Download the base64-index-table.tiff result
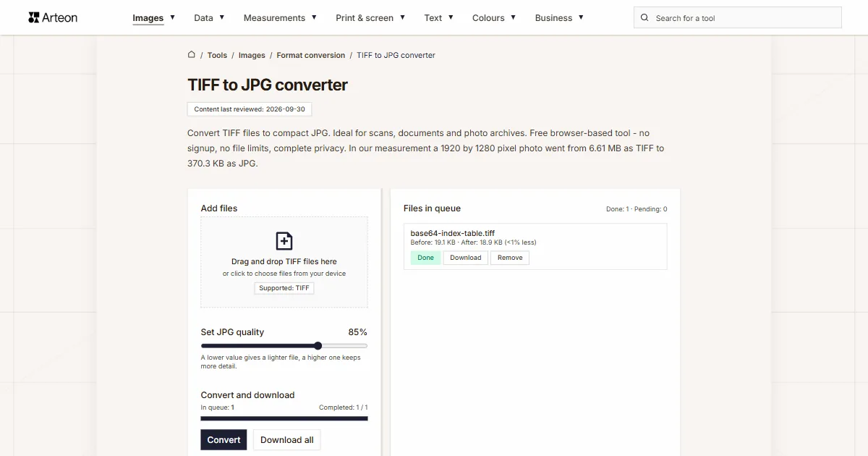The height and width of the screenshot is (456, 868). 465,258
